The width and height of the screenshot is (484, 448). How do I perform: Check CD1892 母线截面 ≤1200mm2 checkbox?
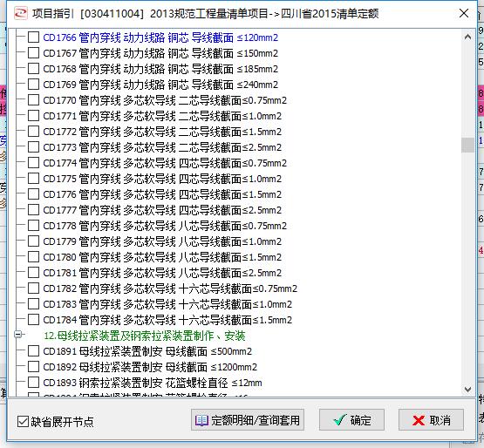coord(33,367)
